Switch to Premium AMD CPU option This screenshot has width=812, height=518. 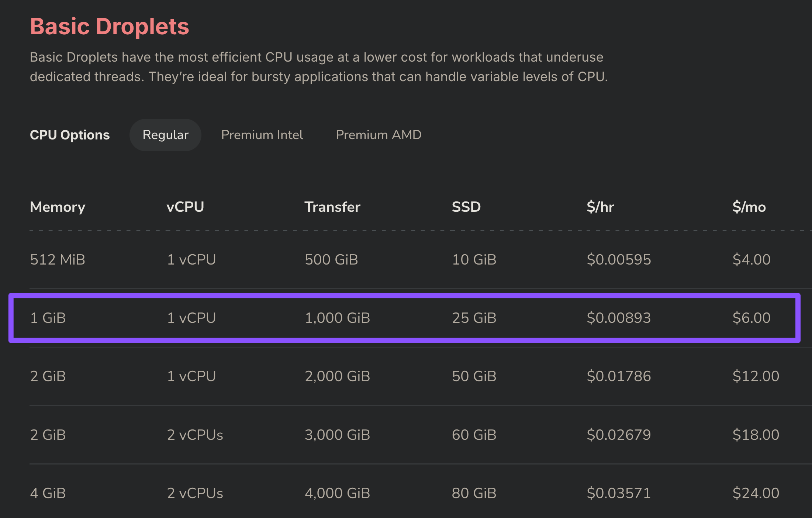(379, 135)
